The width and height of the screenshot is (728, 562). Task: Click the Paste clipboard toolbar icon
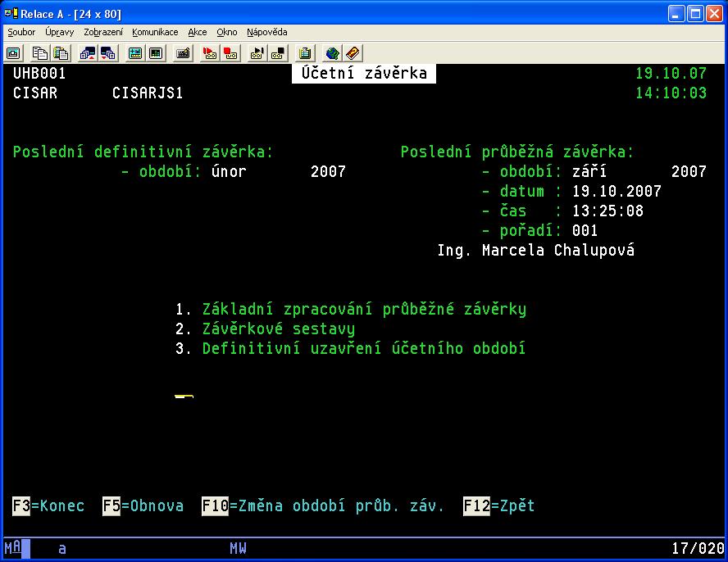pos(61,53)
